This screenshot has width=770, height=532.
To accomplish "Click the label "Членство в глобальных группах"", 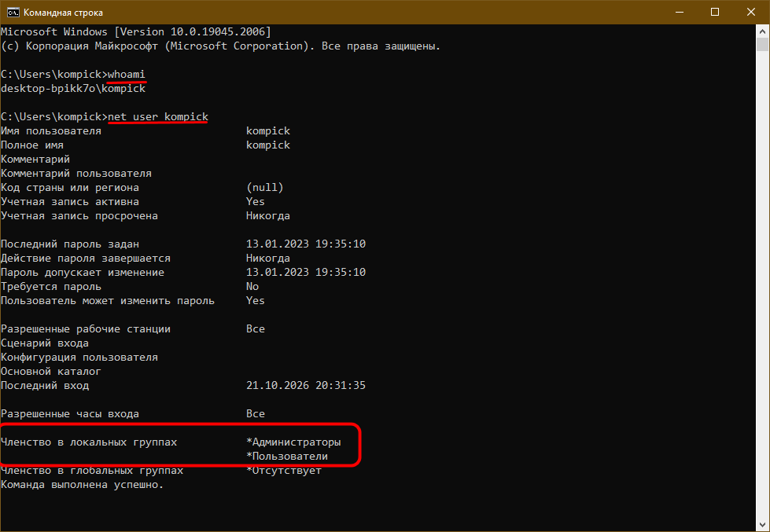I will point(92,471).
